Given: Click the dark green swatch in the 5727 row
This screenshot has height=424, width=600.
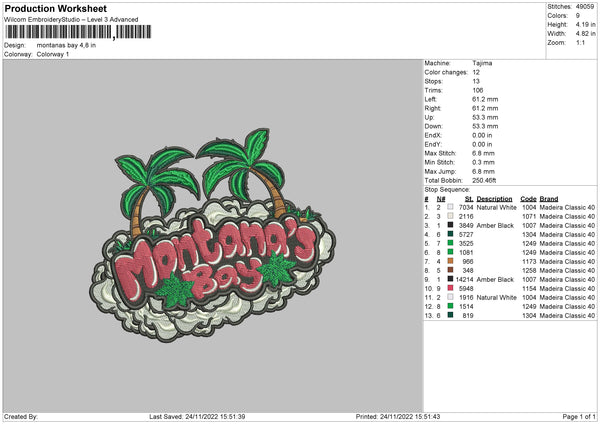Looking at the screenshot, I should click(x=450, y=234).
